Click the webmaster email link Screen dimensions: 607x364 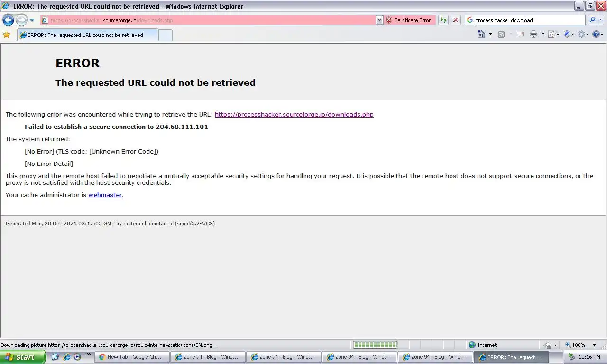point(105,195)
